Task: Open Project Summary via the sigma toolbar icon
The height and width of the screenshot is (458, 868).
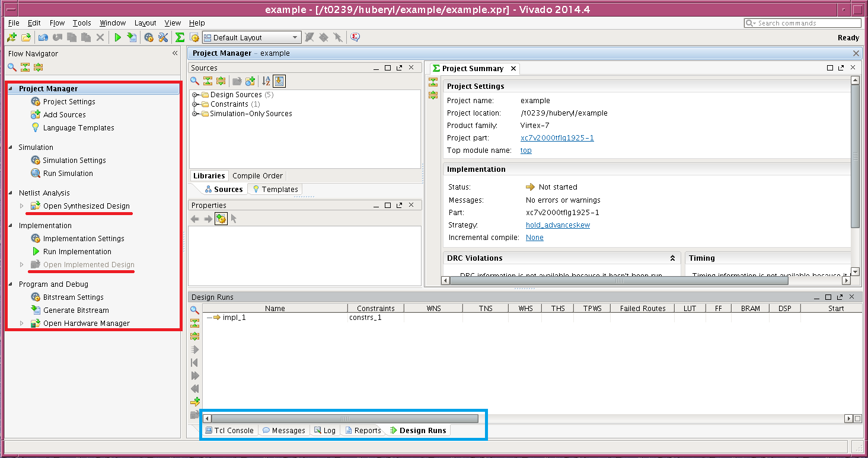Action: (x=180, y=37)
